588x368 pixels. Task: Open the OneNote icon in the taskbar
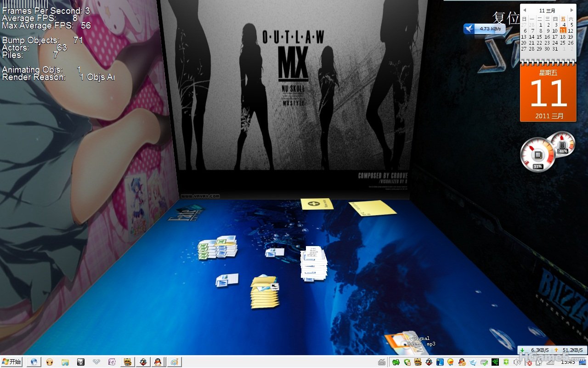[x=112, y=362]
